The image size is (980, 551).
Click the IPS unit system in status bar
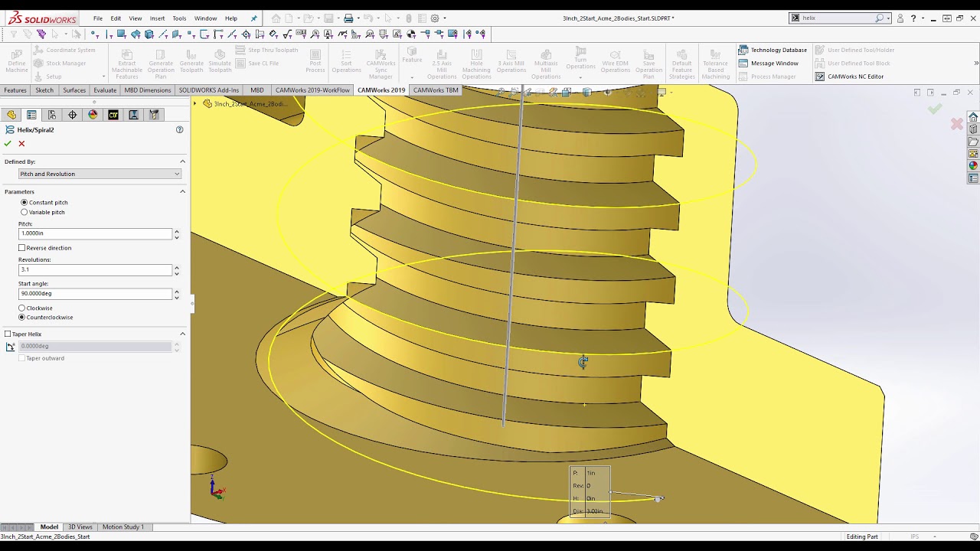click(915, 536)
